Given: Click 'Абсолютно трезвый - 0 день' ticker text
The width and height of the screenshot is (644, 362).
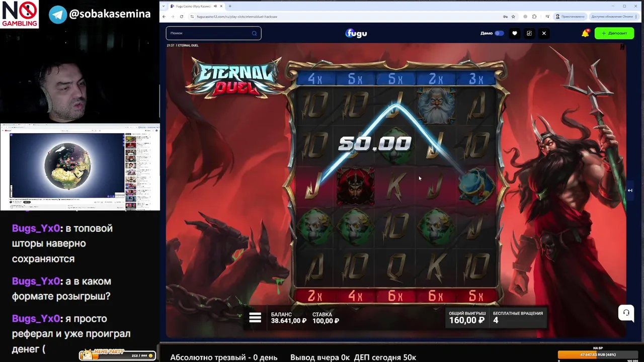Looking at the screenshot, I should tap(223, 357).
